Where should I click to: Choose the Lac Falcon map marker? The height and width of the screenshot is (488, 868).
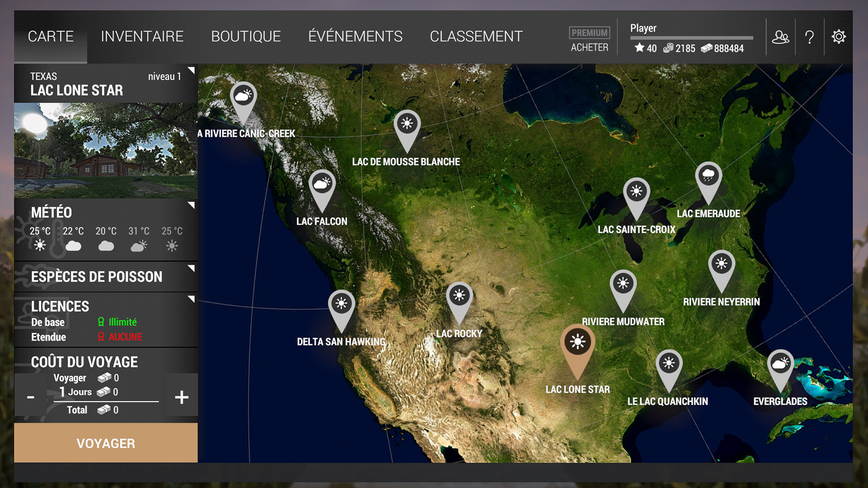click(322, 191)
